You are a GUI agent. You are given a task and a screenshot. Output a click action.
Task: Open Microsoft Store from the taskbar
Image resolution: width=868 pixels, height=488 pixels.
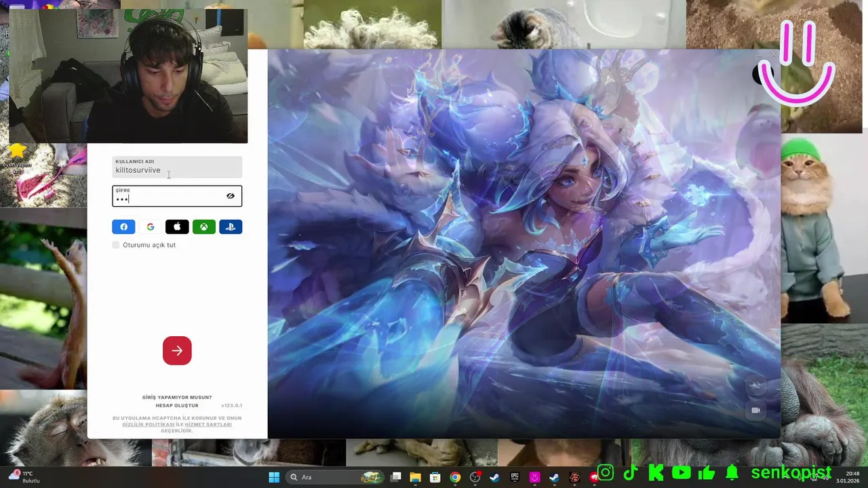435,477
